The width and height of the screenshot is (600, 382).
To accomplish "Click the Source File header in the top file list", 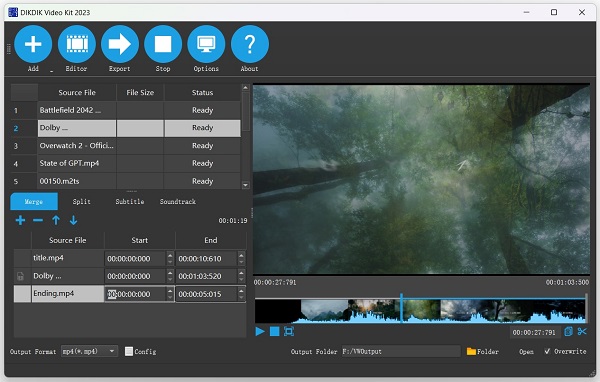I will [77, 92].
